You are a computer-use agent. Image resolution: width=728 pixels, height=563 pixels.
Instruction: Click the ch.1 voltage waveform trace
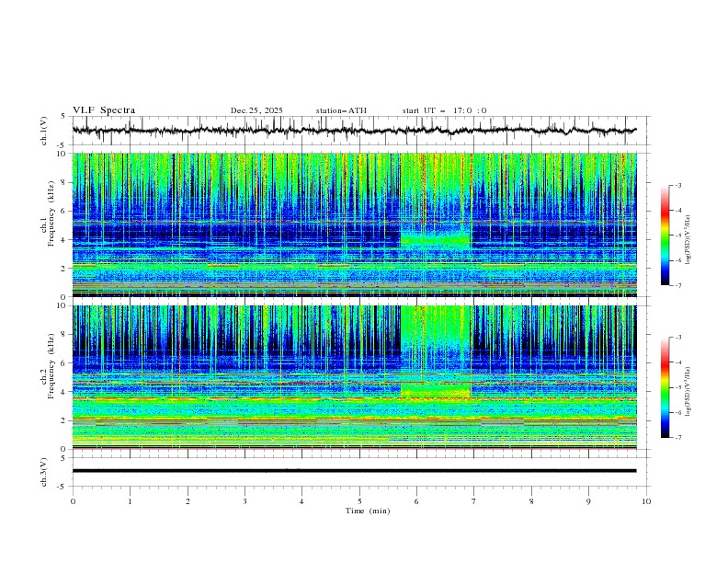[354, 131]
